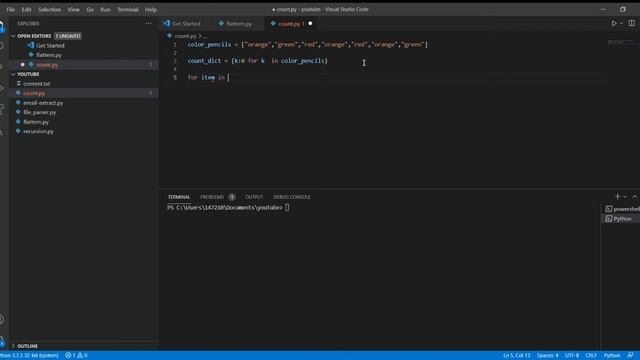The height and width of the screenshot is (360, 640).
Task: Select Get Started in Open Editors
Action: click(50, 46)
